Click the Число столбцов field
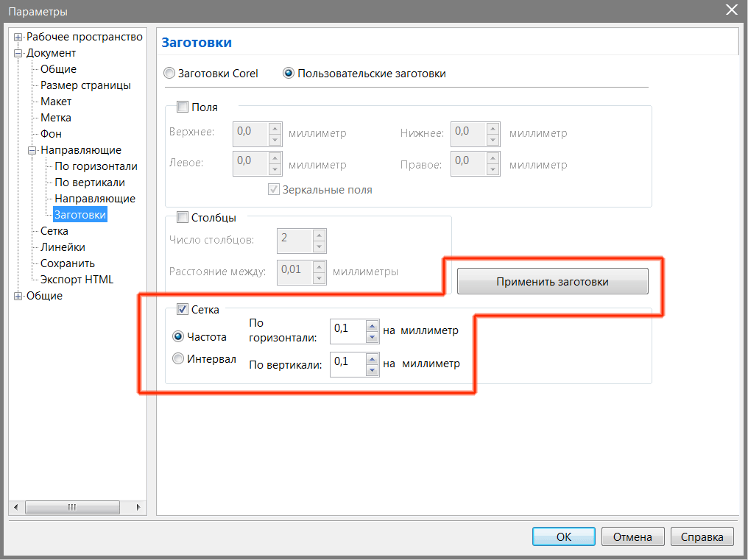The image size is (748, 560). point(295,241)
